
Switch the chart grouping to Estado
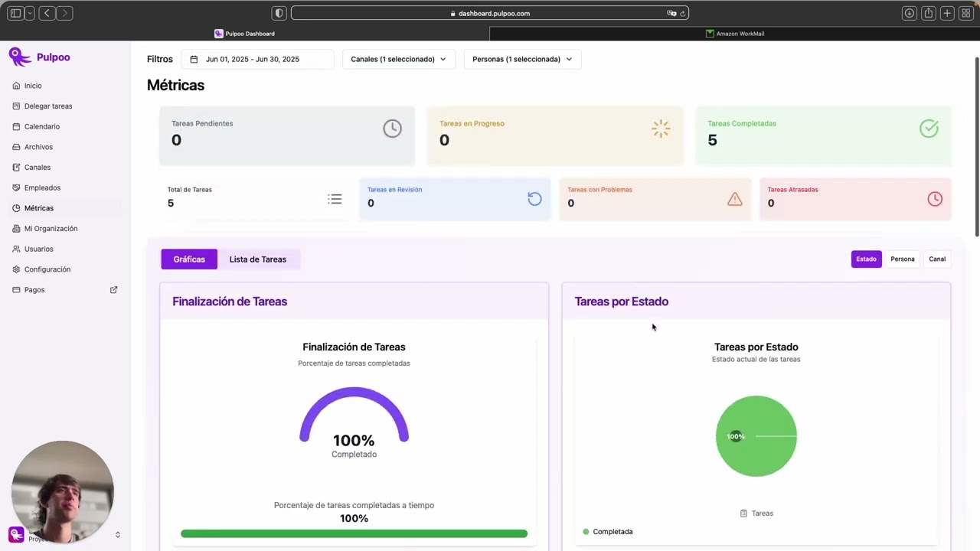pos(866,259)
